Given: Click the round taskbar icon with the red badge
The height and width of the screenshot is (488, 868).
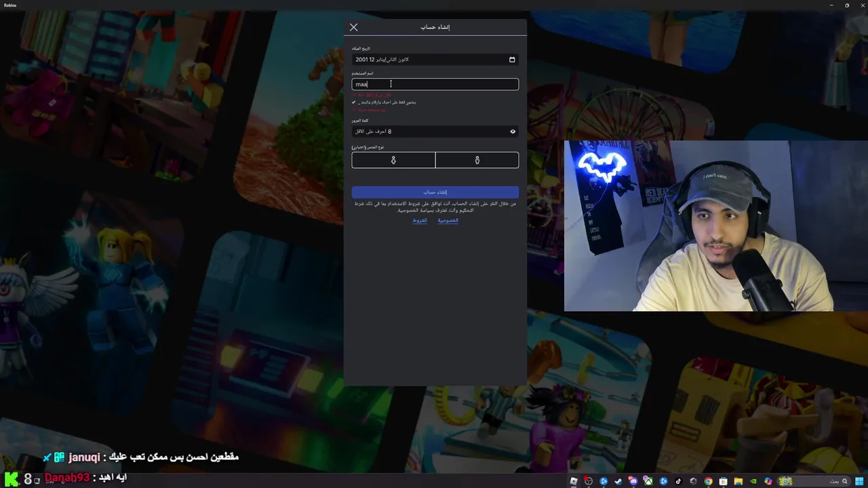Looking at the screenshot, I should (589, 481).
